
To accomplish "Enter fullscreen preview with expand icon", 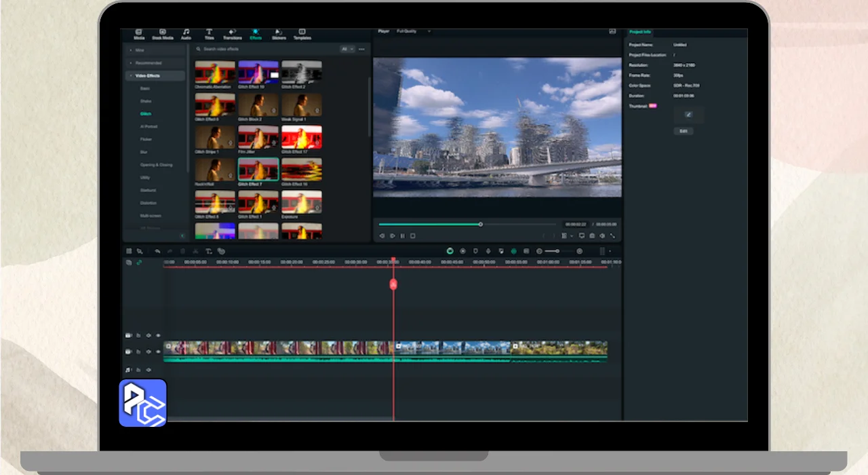I will 612,236.
